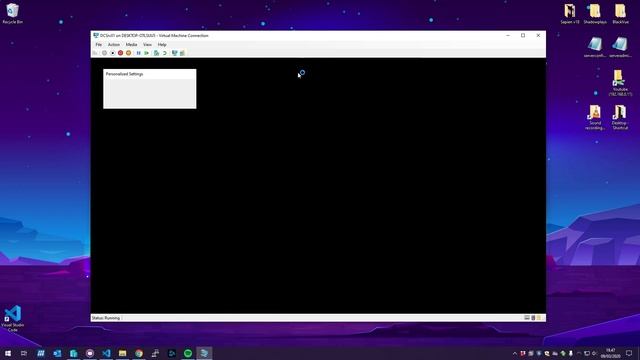The width and height of the screenshot is (640, 360).
Task: Select the serveradmi... desktop file
Action: [620, 47]
